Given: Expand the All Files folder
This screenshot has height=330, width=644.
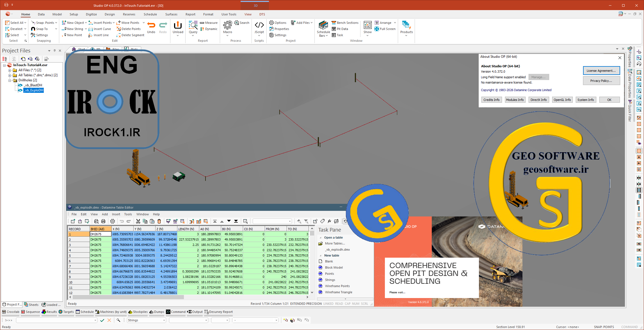Looking at the screenshot, I should [10, 70].
